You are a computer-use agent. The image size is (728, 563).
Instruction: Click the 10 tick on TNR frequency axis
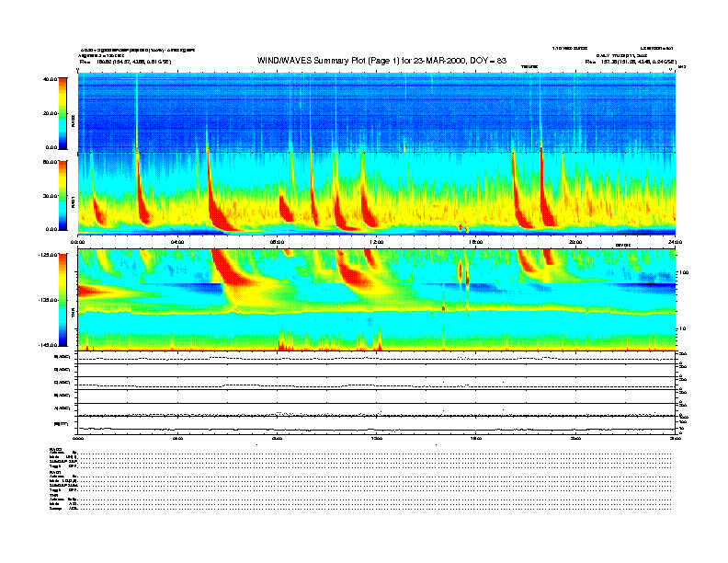[685, 329]
